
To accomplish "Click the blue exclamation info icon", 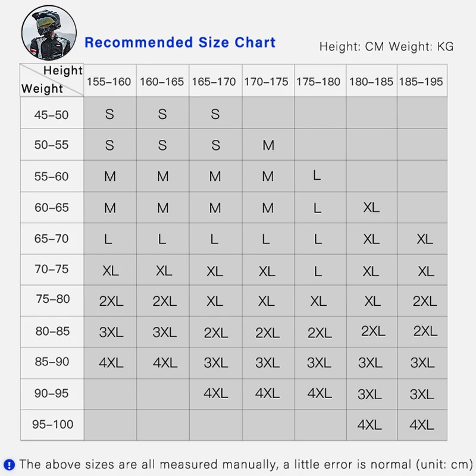I will [9, 465].
